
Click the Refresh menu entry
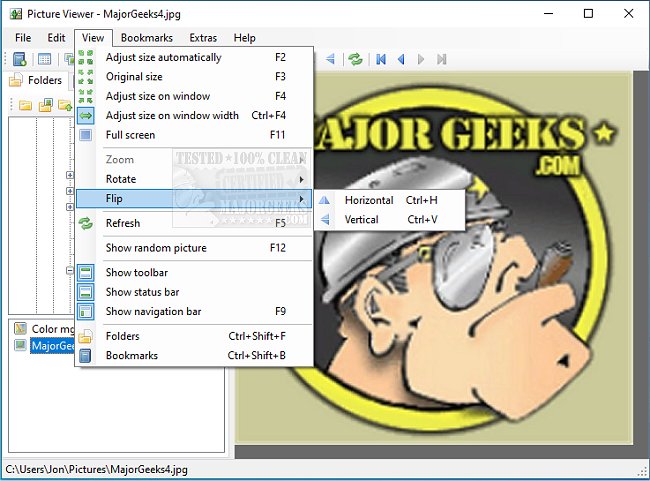tap(194, 223)
